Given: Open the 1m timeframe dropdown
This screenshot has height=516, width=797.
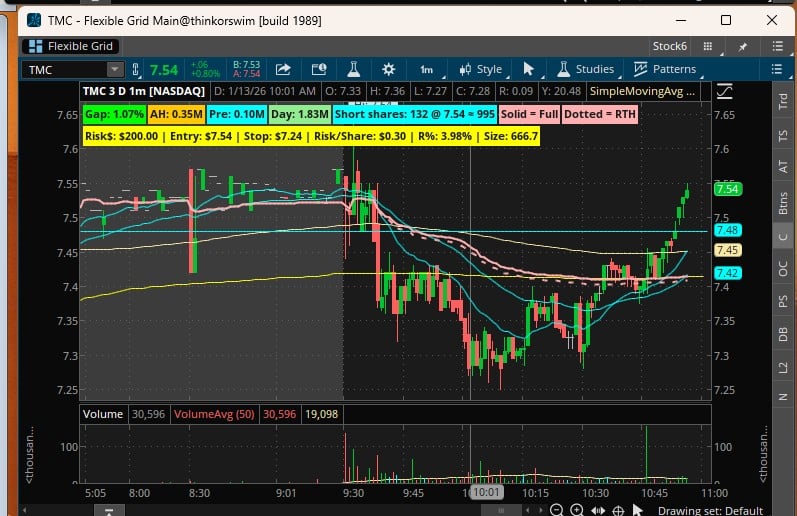Looking at the screenshot, I should point(427,69).
